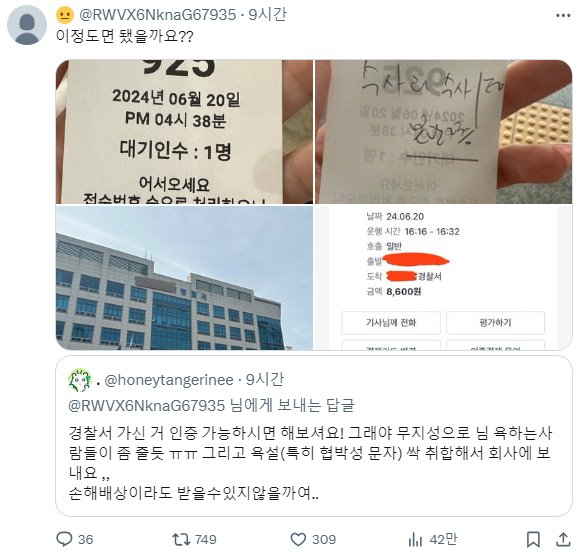Share the tweet with the upload arrow icon
The width and height of the screenshot is (577, 558).
point(563,539)
